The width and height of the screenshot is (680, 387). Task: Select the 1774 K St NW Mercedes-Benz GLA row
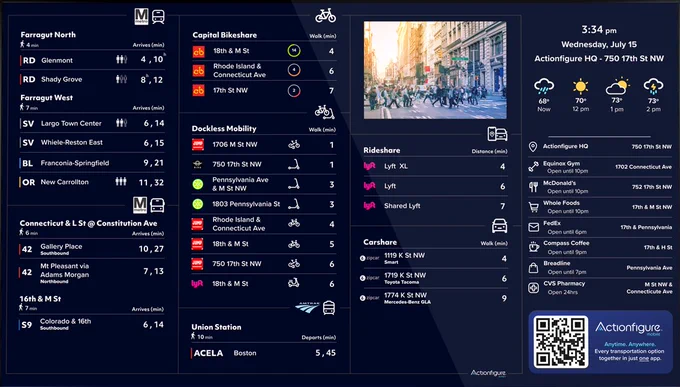pyautogui.click(x=434, y=298)
